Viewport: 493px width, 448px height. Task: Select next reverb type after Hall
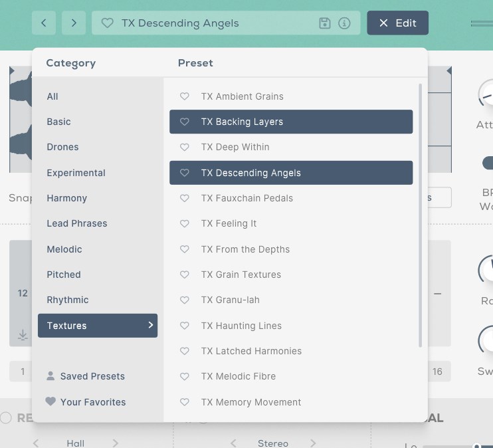[115, 443]
